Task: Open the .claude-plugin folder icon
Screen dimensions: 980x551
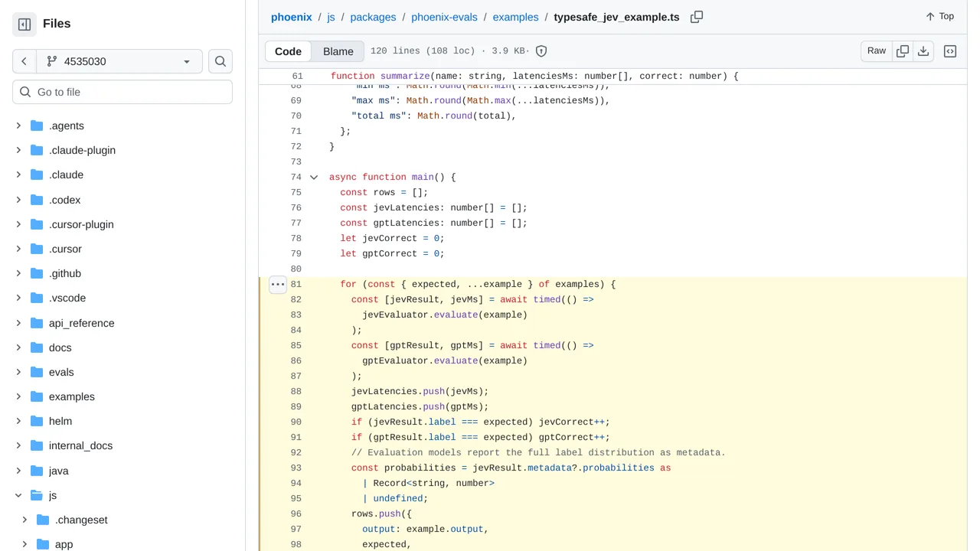Action: pyautogui.click(x=37, y=150)
